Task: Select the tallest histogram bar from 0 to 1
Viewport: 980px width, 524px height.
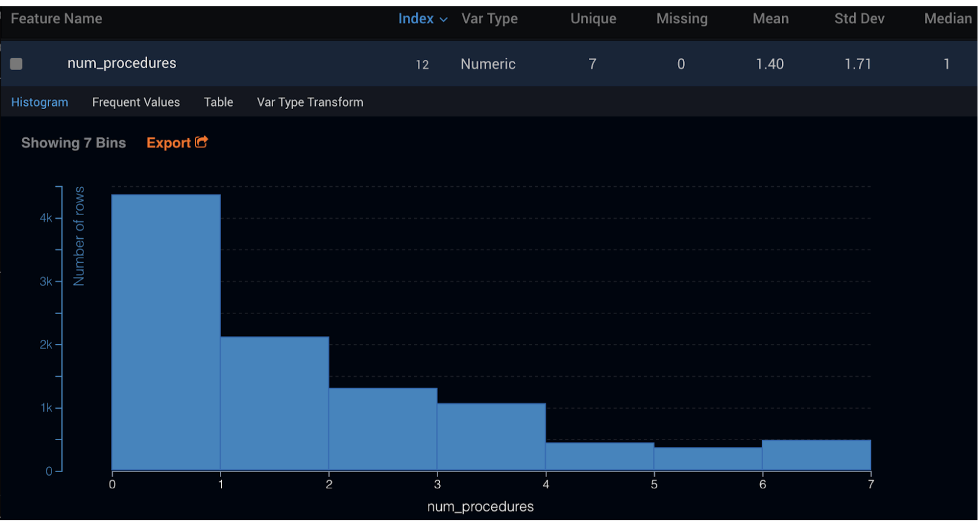Action: point(166,332)
